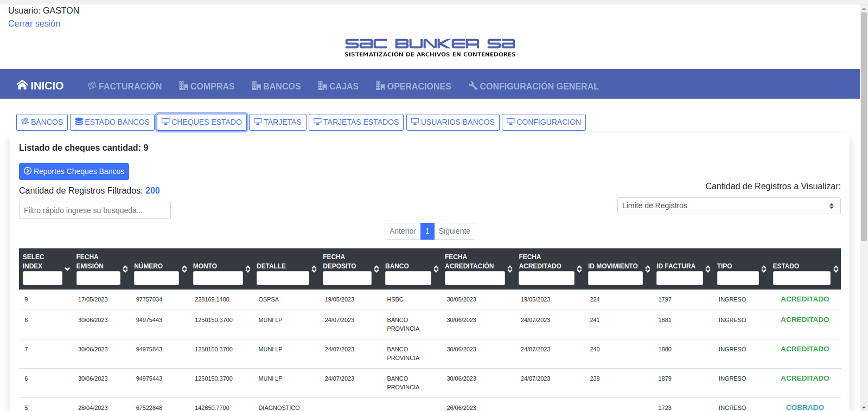Click the database icon on ESTADO BANCOS

click(x=79, y=122)
